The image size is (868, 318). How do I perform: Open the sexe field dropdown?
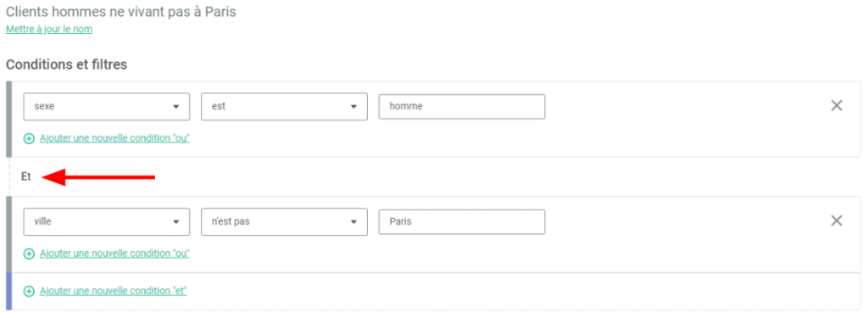(x=107, y=106)
